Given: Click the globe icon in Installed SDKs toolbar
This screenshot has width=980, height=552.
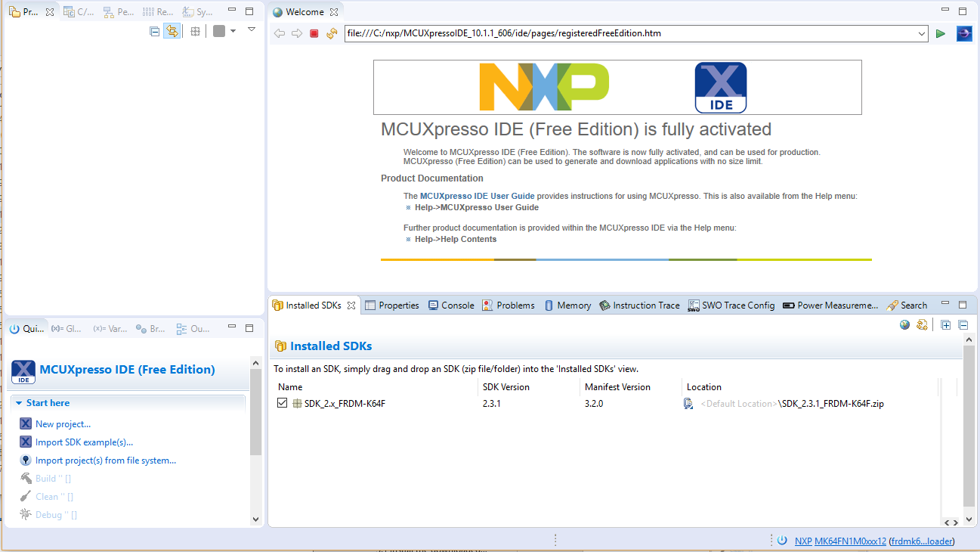Looking at the screenshot, I should (904, 325).
